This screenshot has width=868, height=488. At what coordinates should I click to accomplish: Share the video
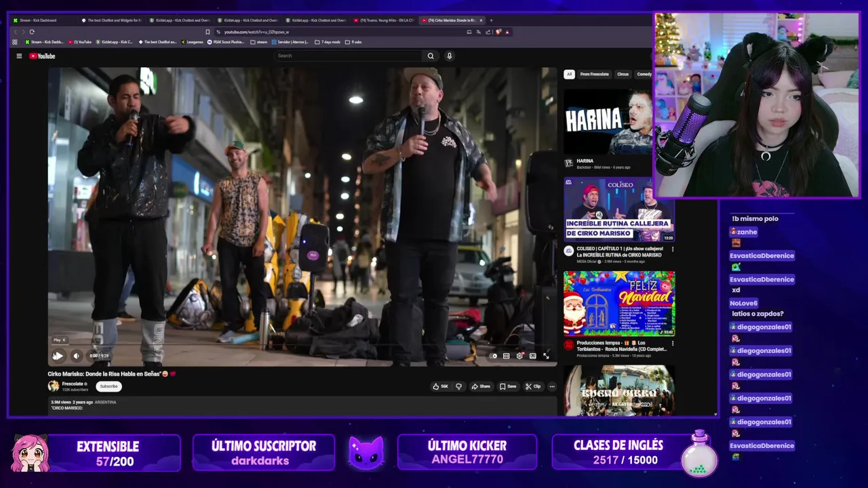pyautogui.click(x=481, y=386)
